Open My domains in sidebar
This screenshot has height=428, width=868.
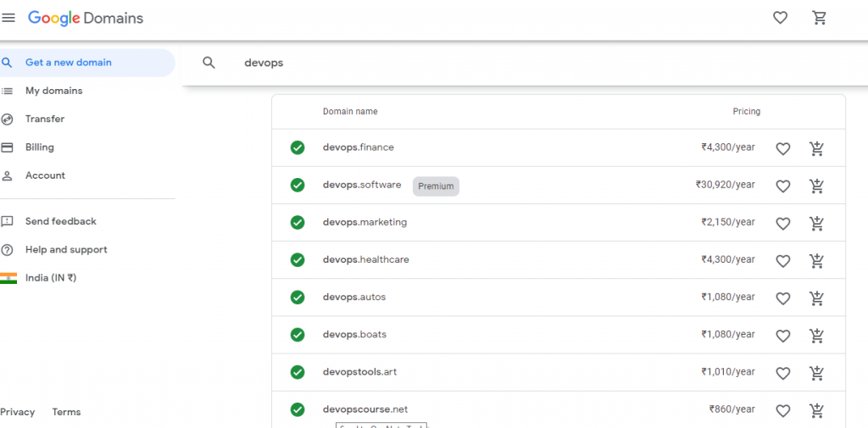[53, 91]
